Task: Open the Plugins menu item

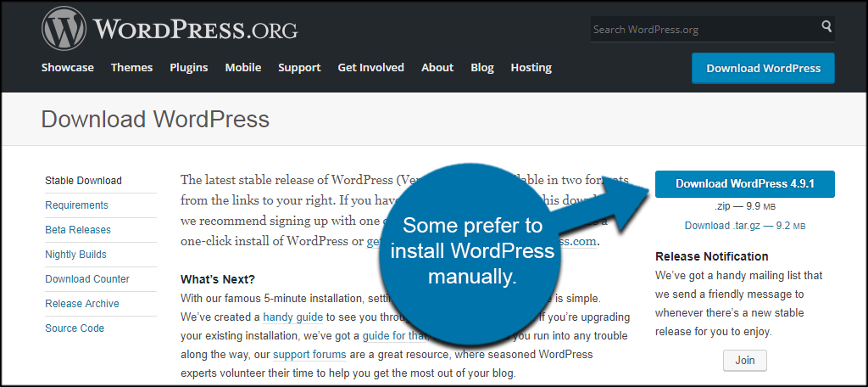Action: (189, 68)
